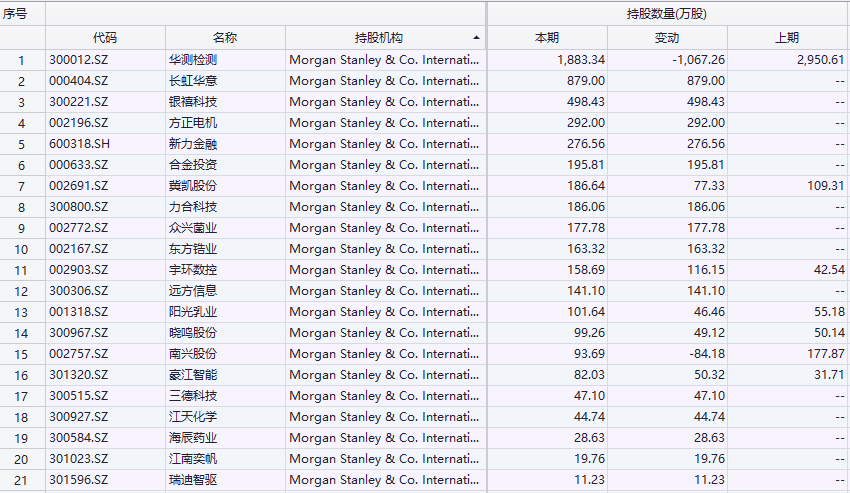The width and height of the screenshot is (850, 493).
Task: Select the 宇环数控 name cell
Action: click(x=193, y=270)
